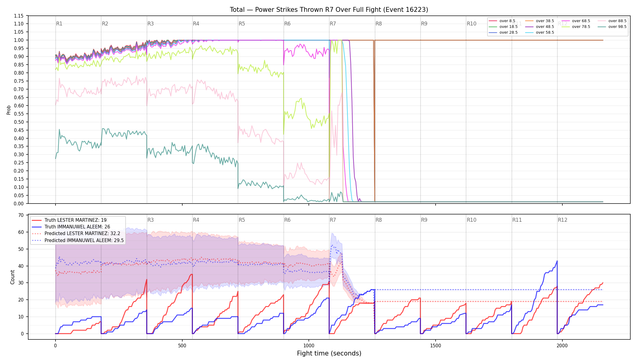The height and width of the screenshot is (364, 637).
Task: Select the "over 78.5" legend entry
Action: pyautogui.click(x=576, y=27)
